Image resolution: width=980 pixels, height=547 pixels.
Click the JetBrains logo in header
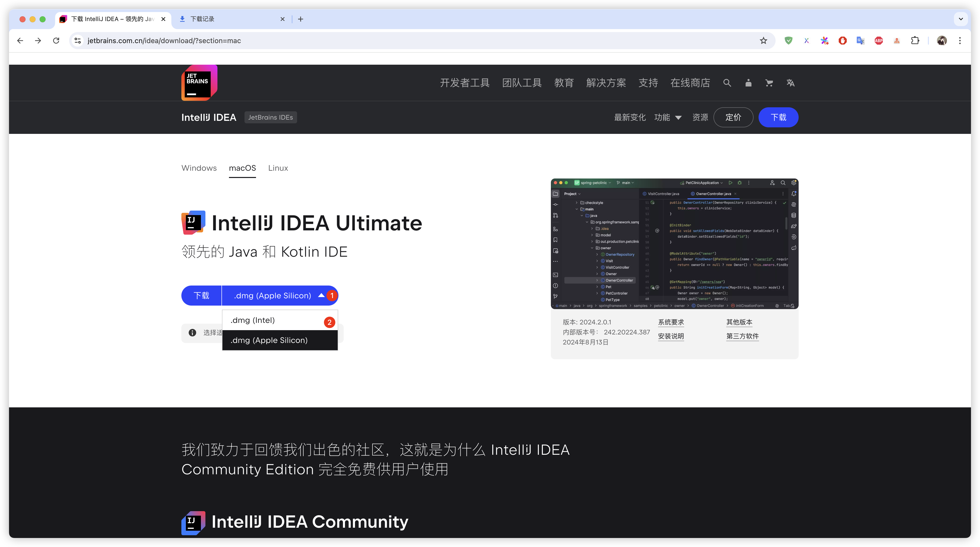pyautogui.click(x=199, y=83)
